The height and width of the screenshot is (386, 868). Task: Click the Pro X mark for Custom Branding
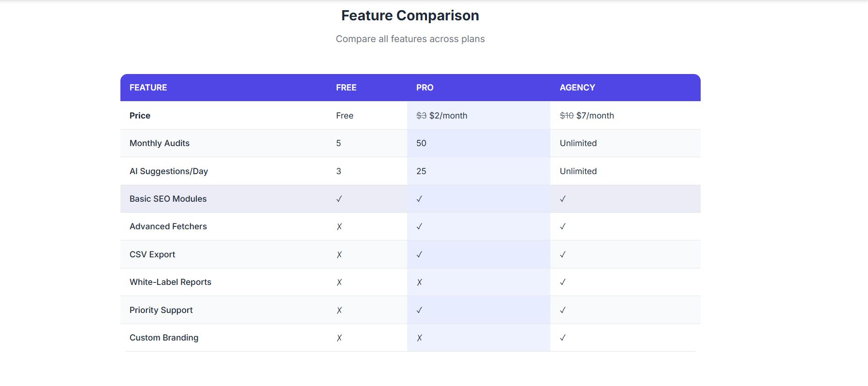click(419, 338)
